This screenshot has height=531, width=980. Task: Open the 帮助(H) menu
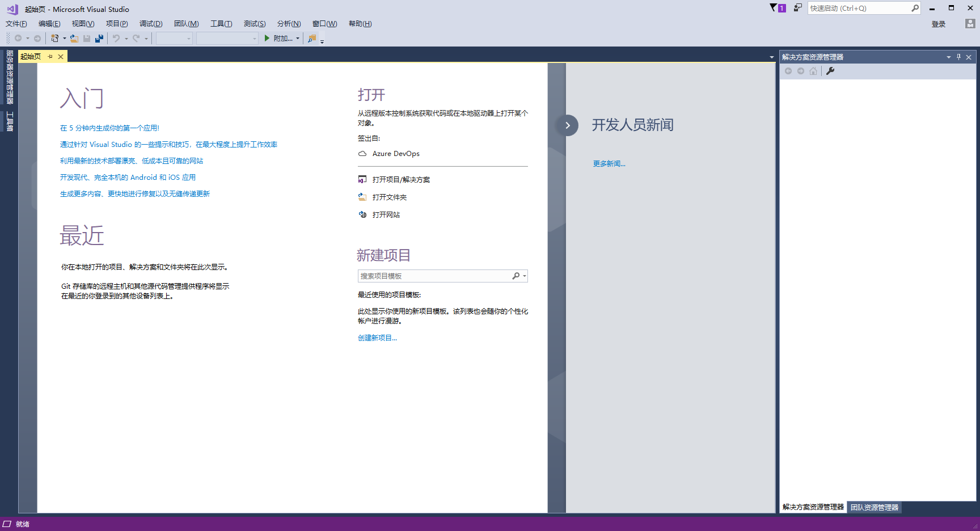pos(360,24)
